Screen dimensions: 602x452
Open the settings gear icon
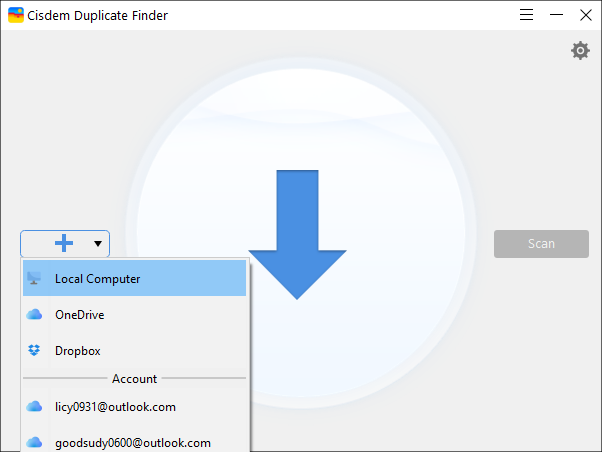pyautogui.click(x=580, y=51)
